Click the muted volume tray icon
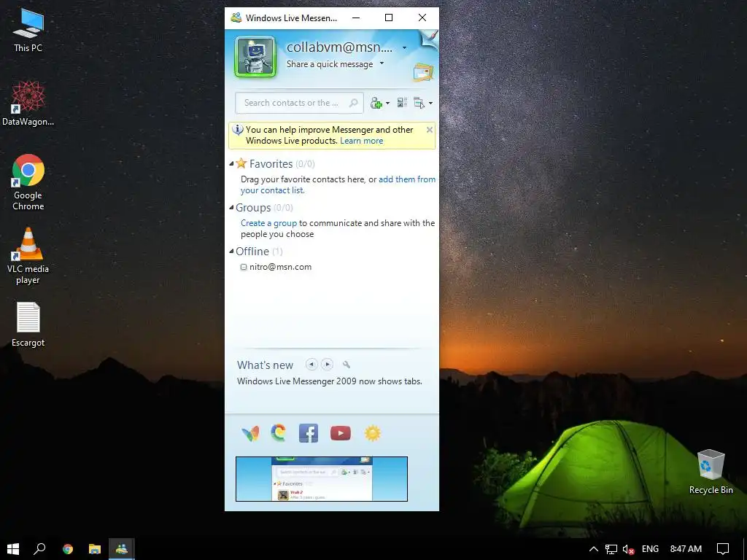The image size is (747, 560). click(x=628, y=549)
